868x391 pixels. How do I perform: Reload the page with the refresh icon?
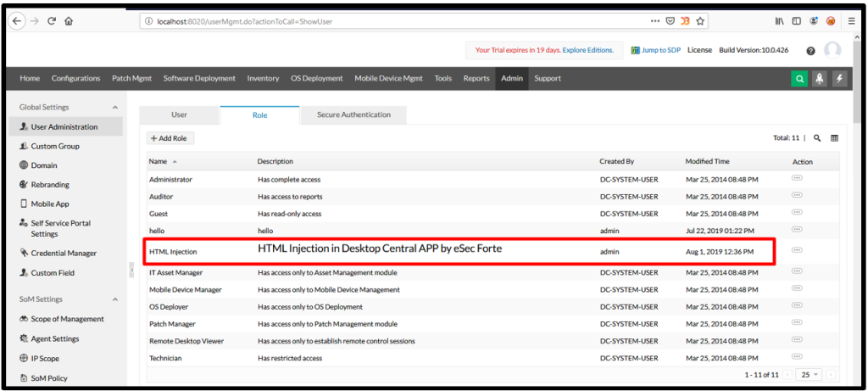pyautogui.click(x=52, y=21)
